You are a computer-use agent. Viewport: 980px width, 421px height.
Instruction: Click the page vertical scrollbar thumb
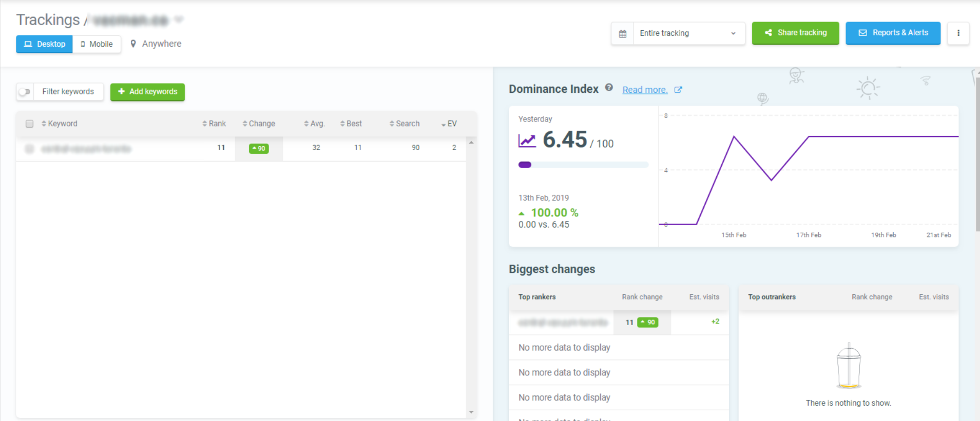click(x=977, y=154)
